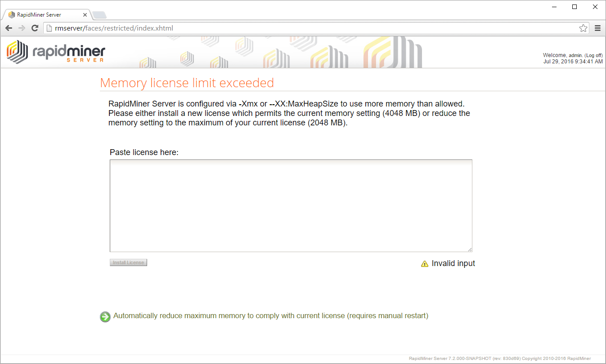This screenshot has width=606, height=364.
Task: Open the Chrome hamburger menu
Action: pos(597,28)
